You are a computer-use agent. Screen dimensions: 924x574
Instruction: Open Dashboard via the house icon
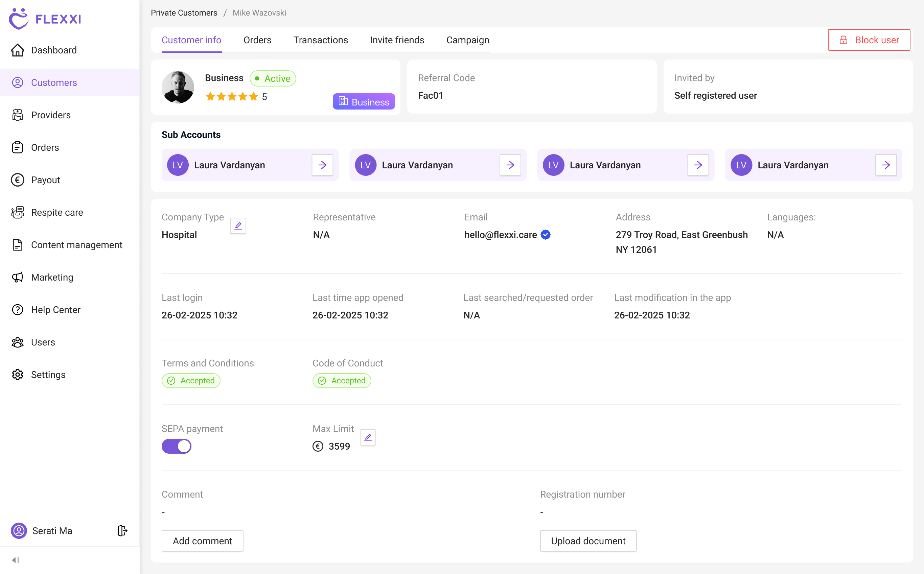tap(18, 50)
